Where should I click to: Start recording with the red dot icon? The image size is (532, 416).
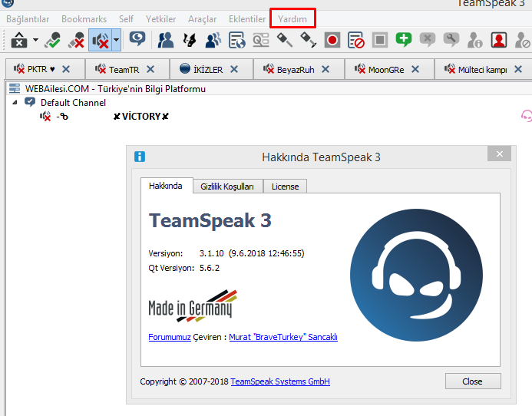coord(332,41)
